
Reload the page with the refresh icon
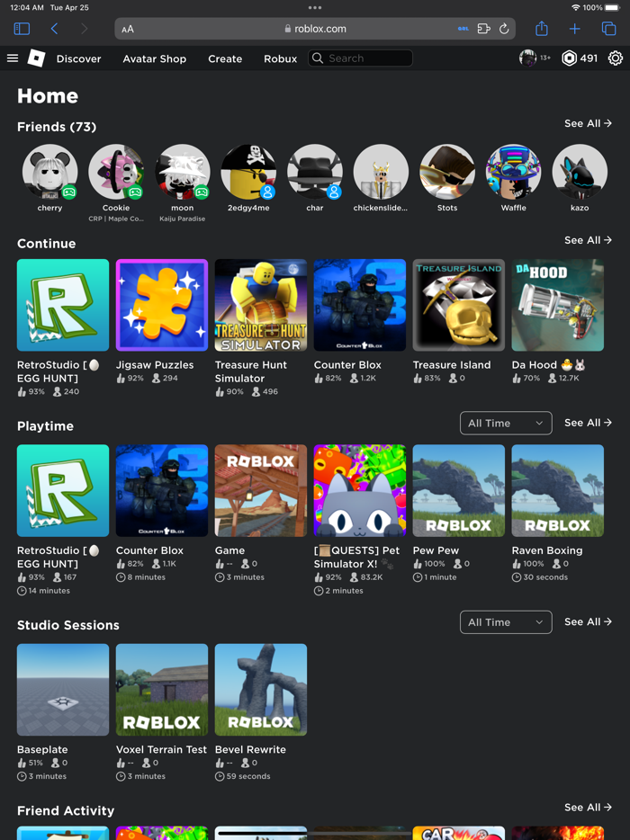(504, 29)
